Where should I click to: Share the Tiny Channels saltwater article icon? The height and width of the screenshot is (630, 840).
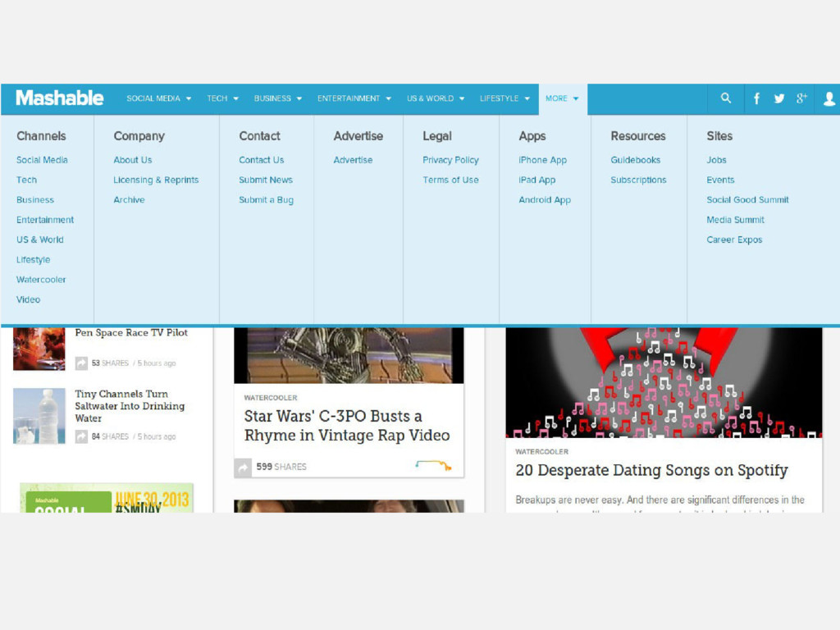[x=81, y=436]
